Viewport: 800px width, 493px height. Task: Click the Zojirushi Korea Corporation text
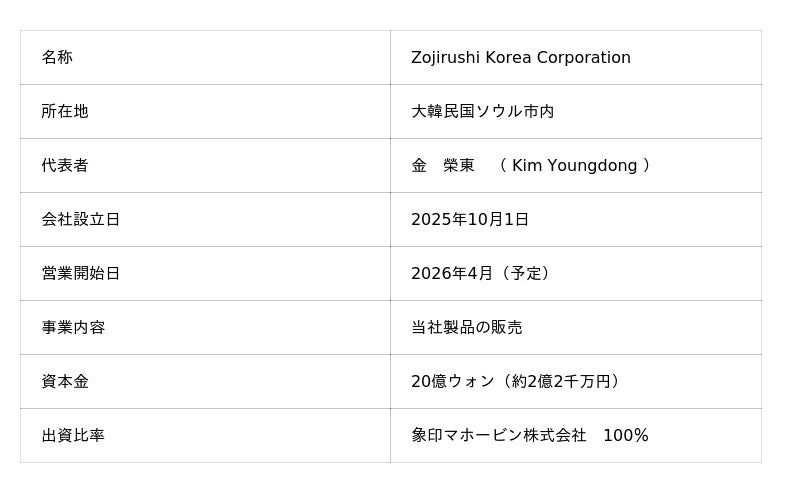(520, 58)
